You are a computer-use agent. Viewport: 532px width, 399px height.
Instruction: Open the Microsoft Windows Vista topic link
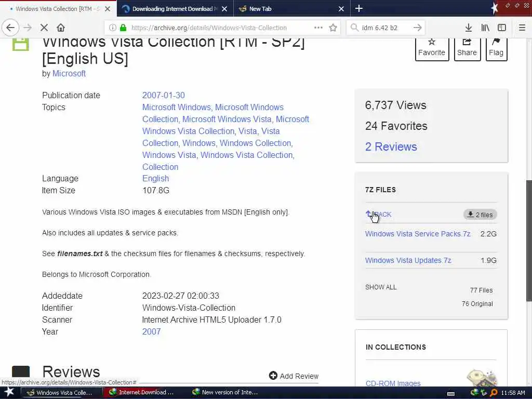point(227,119)
